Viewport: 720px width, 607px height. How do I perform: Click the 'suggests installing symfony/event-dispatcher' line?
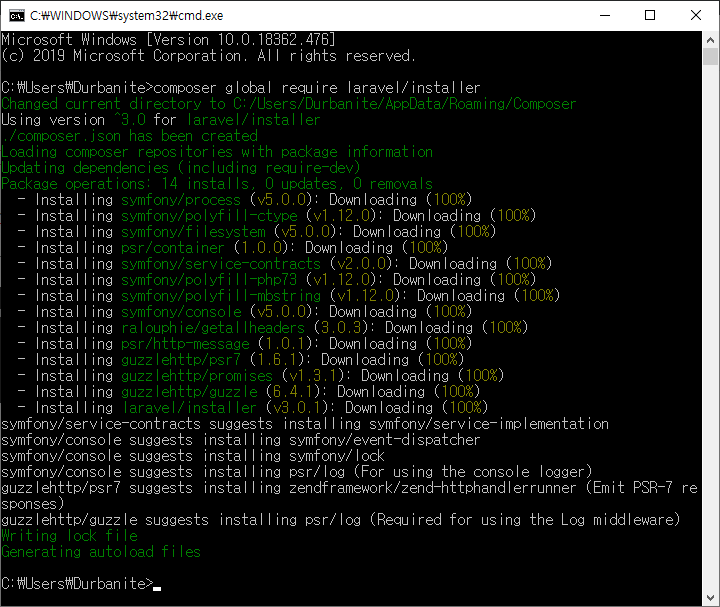click(x=241, y=440)
